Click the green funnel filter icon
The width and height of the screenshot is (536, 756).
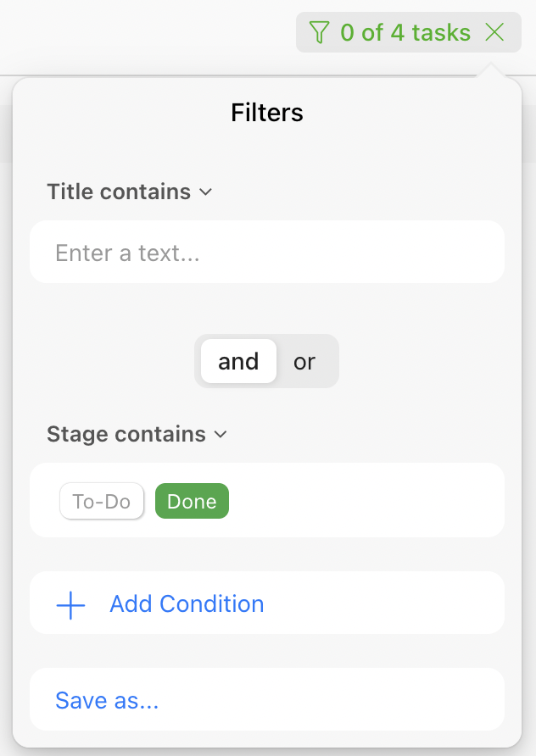click(x=319, y=33)
